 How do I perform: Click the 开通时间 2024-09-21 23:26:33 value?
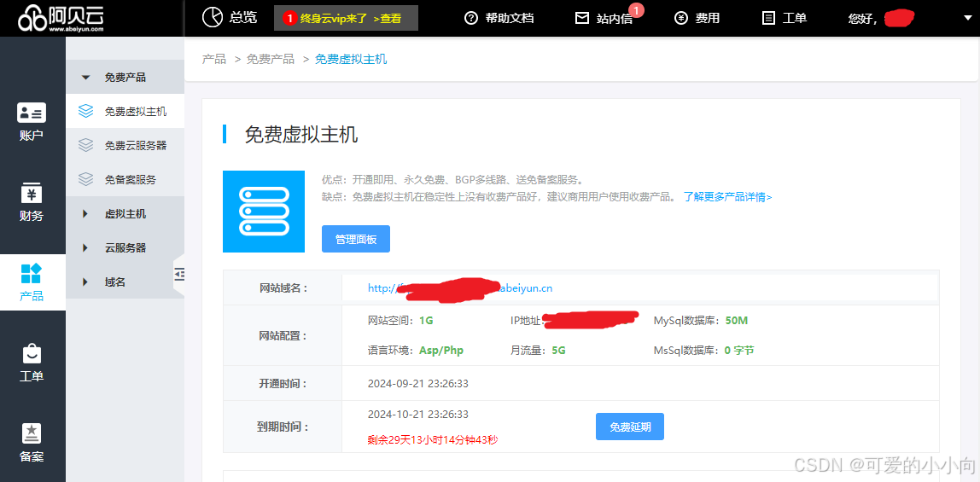click(x=418, y=383)
